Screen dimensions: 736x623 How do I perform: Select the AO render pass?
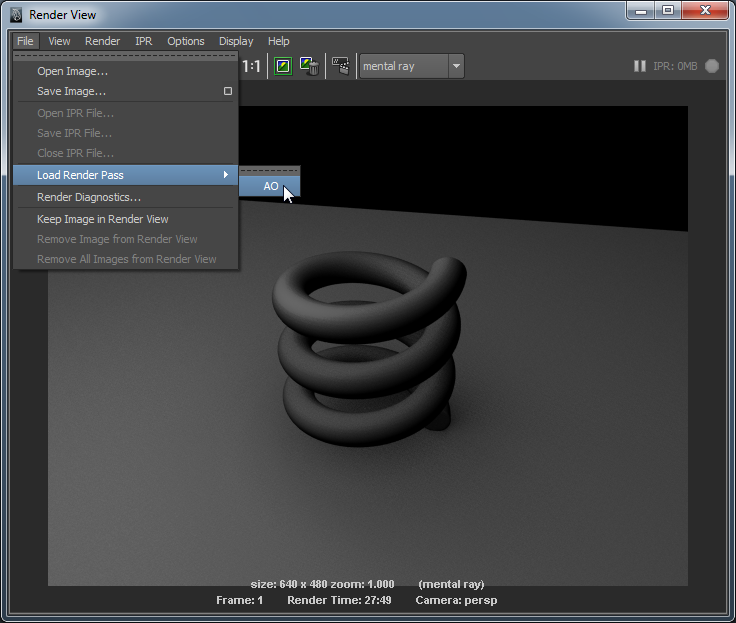pos(270,186)
